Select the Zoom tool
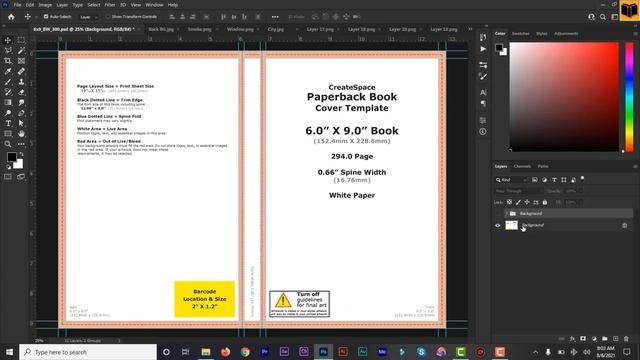 click(8, 144)
